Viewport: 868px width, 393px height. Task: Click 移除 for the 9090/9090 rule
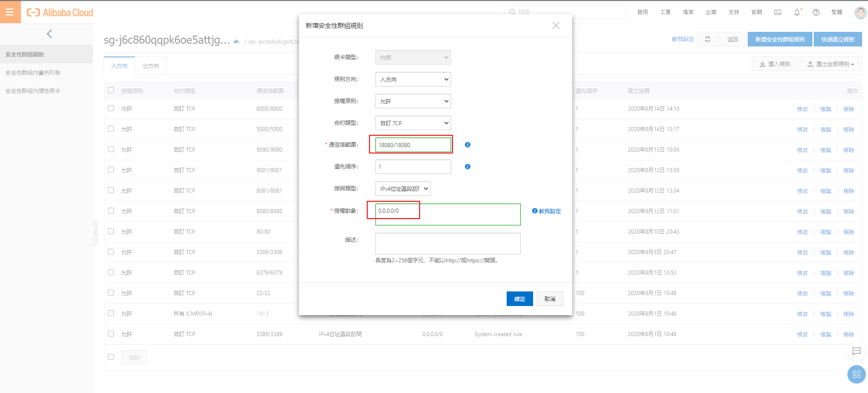pos(849,150)
